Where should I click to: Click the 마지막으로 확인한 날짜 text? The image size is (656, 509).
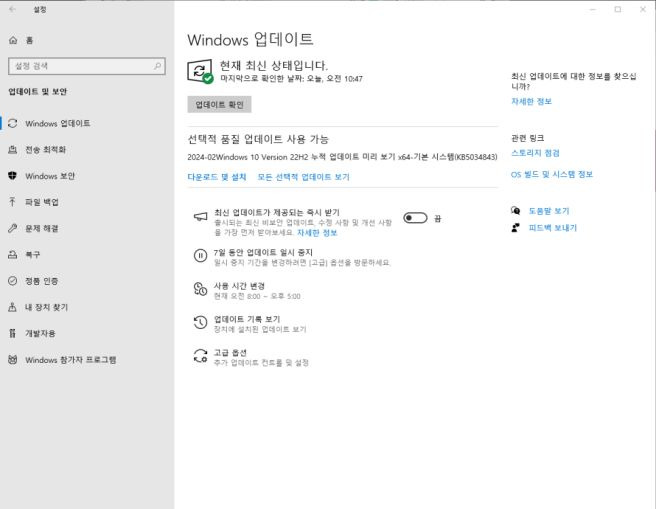(291, 79)
